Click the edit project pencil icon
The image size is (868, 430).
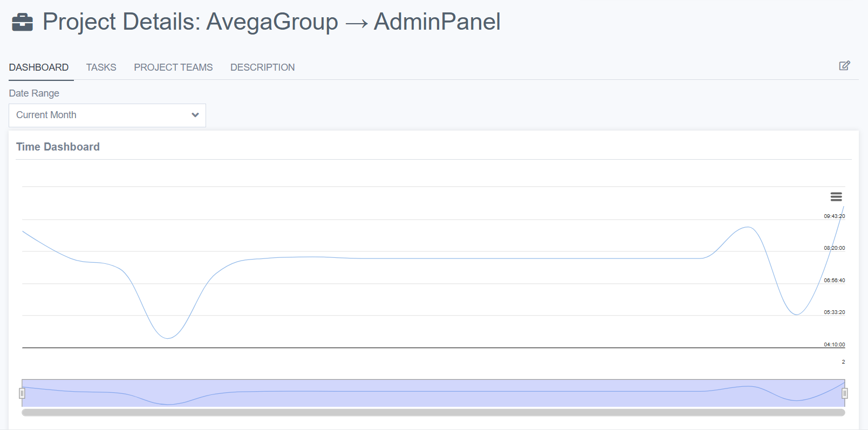844,66
